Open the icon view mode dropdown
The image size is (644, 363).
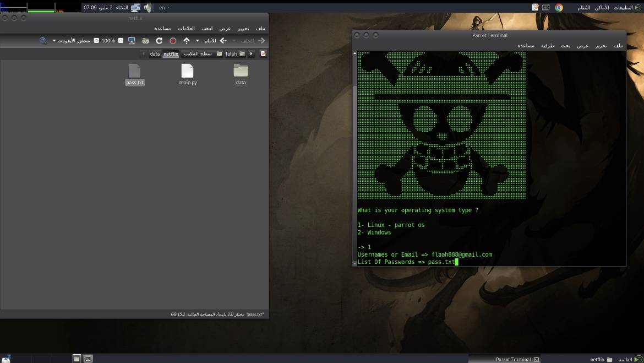point(72,41)
